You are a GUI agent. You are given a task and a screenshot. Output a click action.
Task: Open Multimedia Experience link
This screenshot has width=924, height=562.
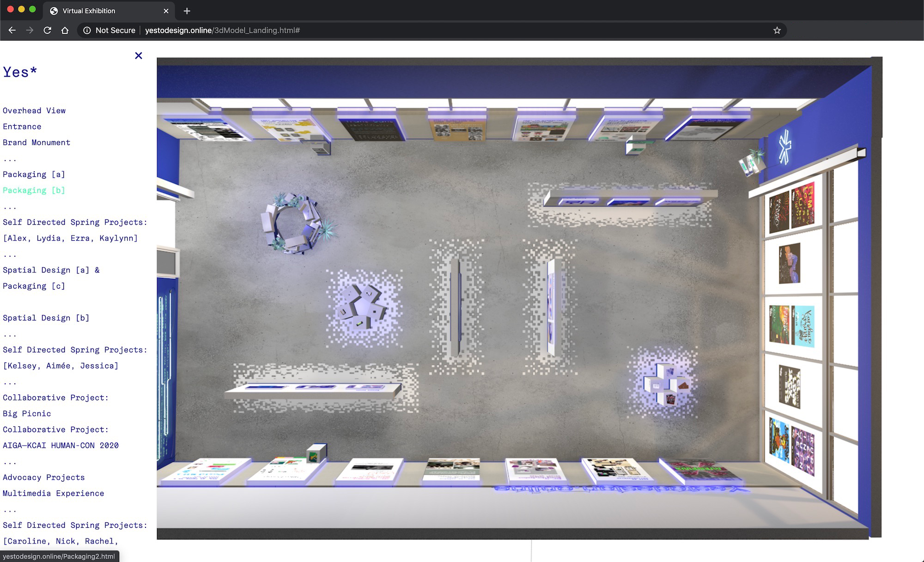53,493
